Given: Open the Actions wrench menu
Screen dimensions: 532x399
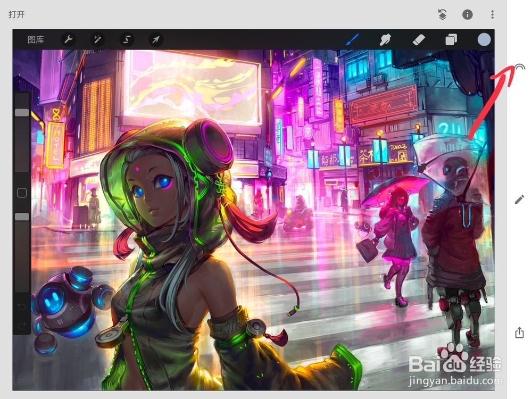Looking at the screenshot, I should [x=69, y=40].
